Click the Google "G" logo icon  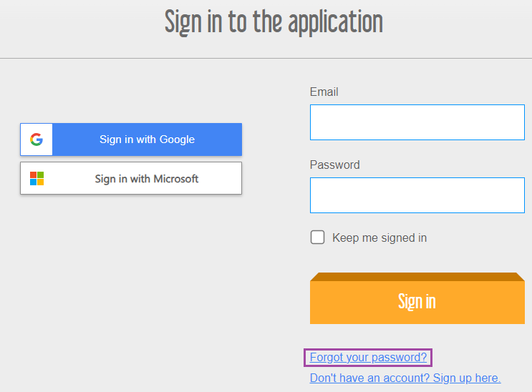coord(37,139)
